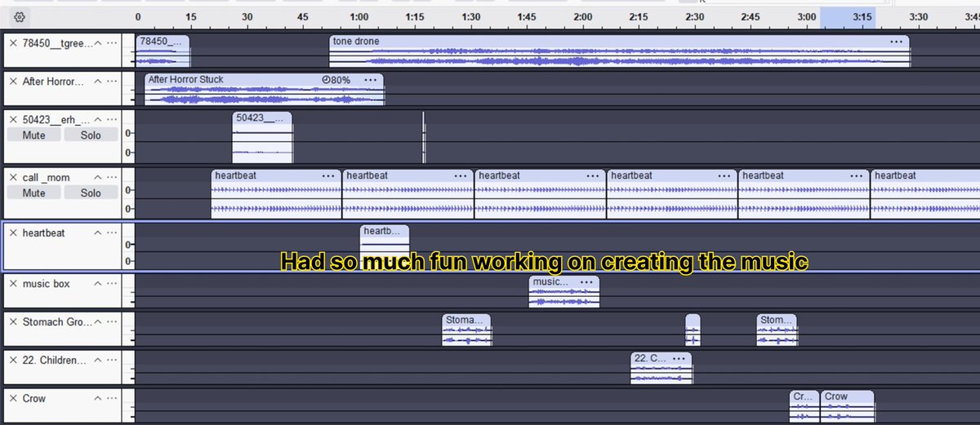Open the 50423__erh track's three-dot menu
Image resolution: width=980 pixels, height=425 pixels.
[x=112, y=120]
